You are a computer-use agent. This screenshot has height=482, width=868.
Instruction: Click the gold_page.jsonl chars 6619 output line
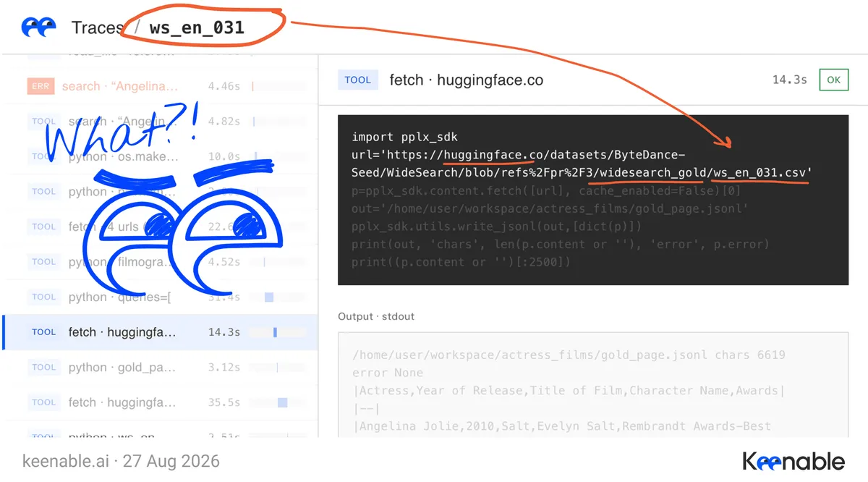[569, 355]
